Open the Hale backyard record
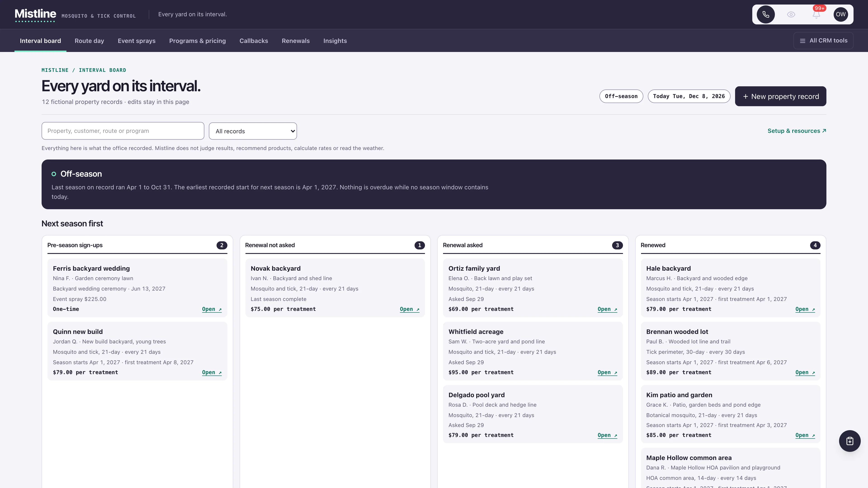The height and width of the screenshot is (488, 868). coord(805,309)
